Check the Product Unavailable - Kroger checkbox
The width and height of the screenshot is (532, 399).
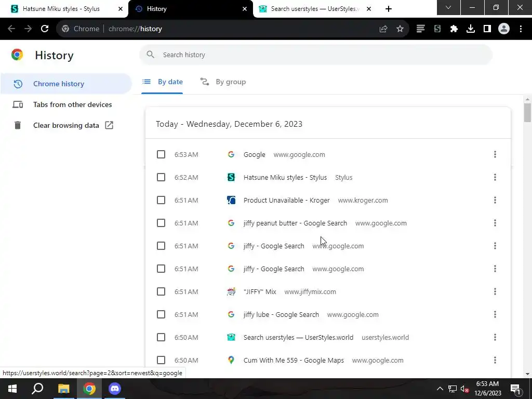tap(161, 200)
